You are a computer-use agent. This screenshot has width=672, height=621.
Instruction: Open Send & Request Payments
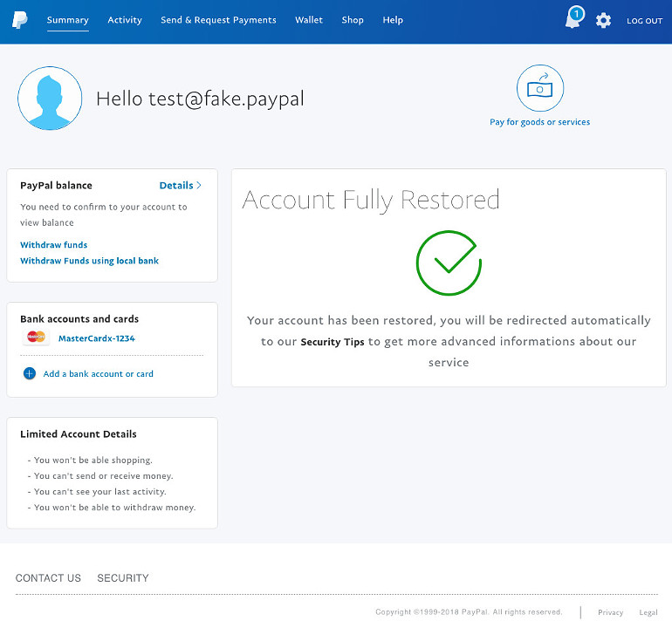tap(218, 20)
